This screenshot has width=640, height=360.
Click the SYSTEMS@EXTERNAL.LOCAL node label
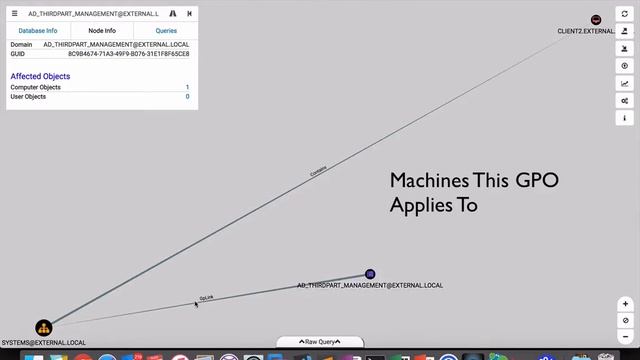click(x=44, y=342)
